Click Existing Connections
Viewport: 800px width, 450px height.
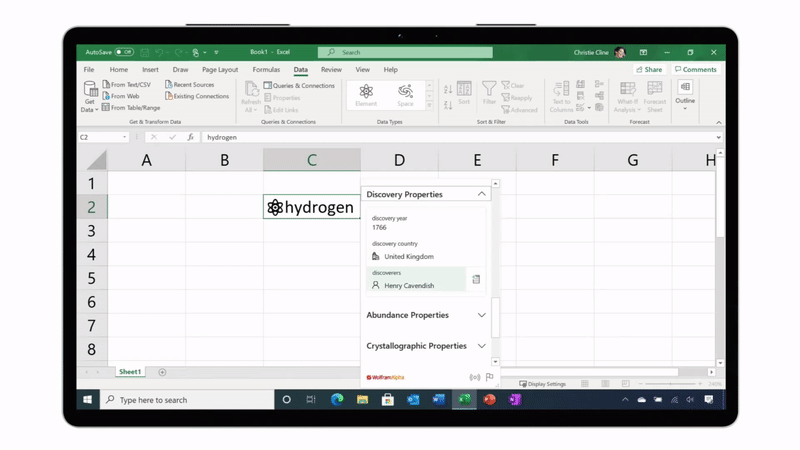(x=197, y=96)
